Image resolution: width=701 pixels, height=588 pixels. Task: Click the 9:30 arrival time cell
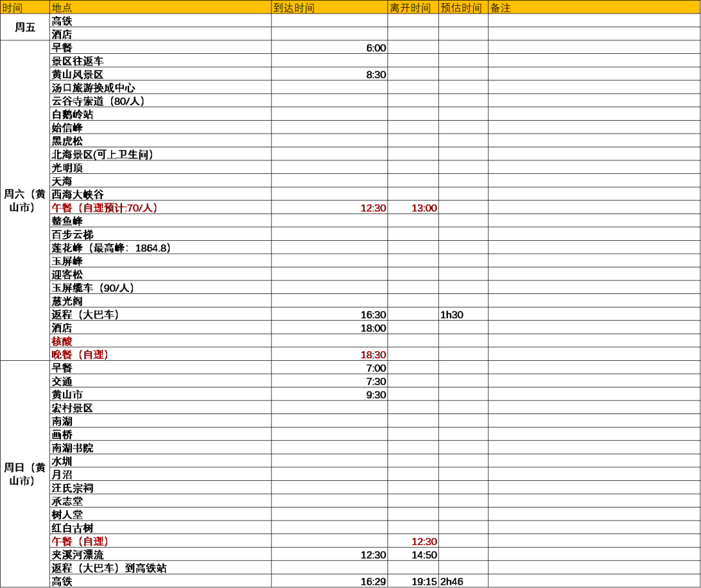coord(330,395)
